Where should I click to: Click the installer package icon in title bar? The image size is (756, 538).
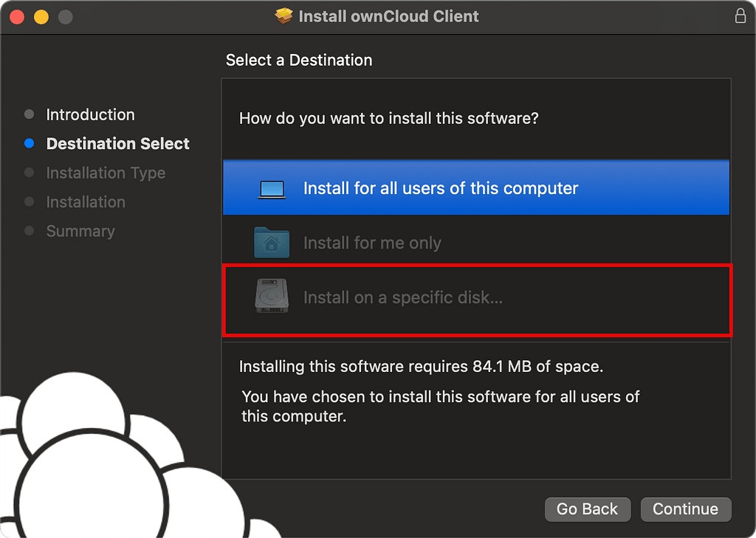tap(283, 15)
